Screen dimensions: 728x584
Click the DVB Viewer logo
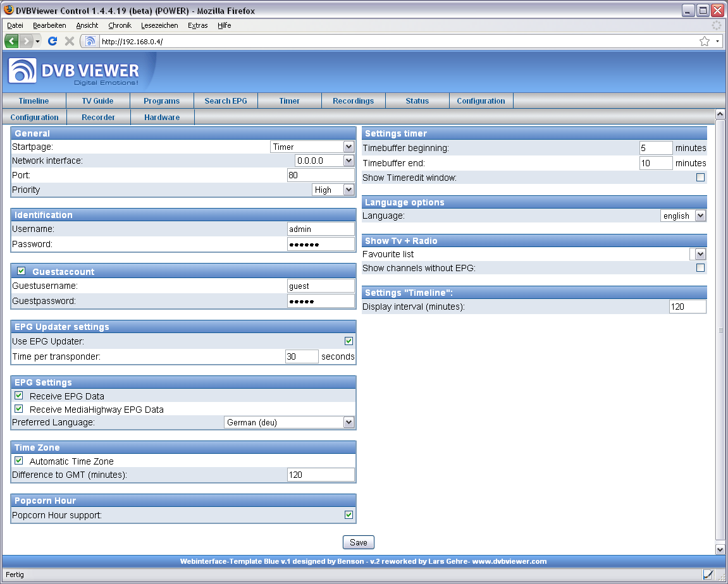click(x=73, y=71)
